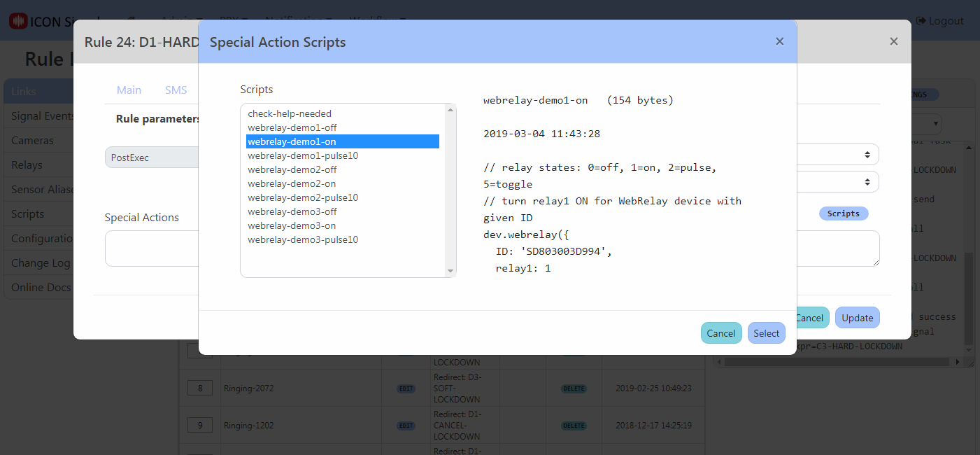Click the Select button
The height and width of the screenshot is (455, 980).
tap(766, 332)
